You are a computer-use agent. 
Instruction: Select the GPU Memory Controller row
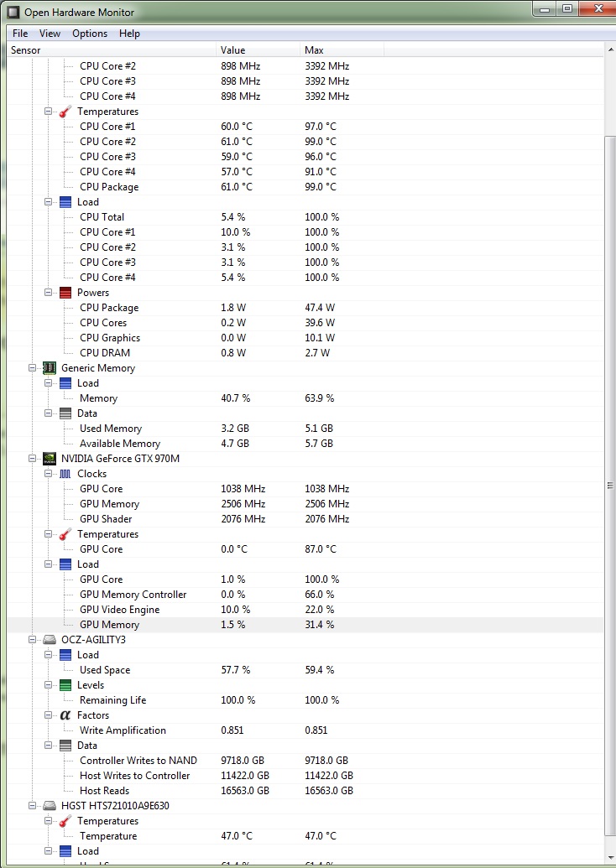point(305,595)
